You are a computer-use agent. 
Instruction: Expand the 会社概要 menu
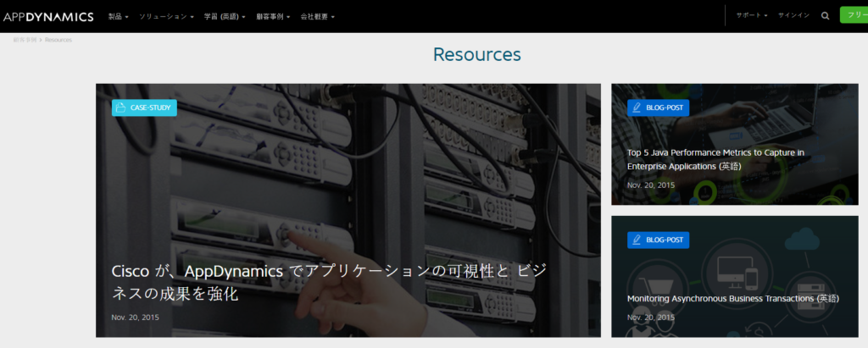tap(318, 17)
